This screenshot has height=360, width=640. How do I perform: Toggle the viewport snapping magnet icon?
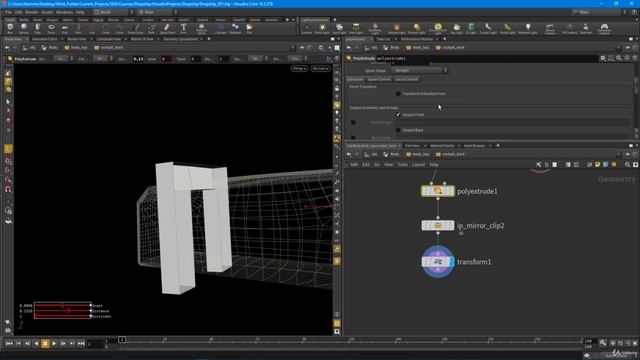[8, 189]
